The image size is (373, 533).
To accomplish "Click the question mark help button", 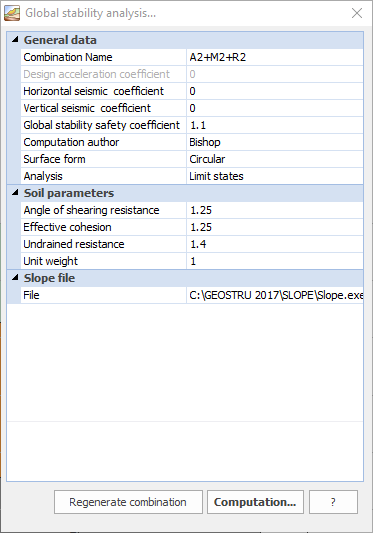I will pyautogui.click(x=333, y=502).
